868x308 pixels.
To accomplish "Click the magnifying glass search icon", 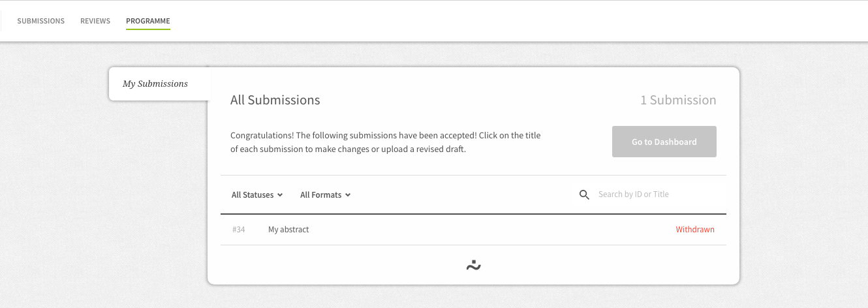I will pyautogui.click(x=584, y=194).
